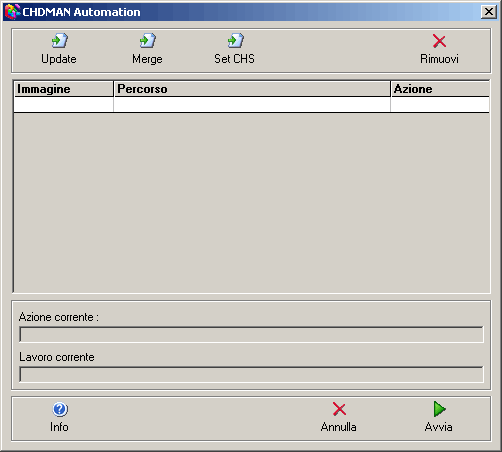Click the Lavoro corrente progress bar
Image resolution: width=502 pixels, height=452 pixels.
(x=251, y=374)
